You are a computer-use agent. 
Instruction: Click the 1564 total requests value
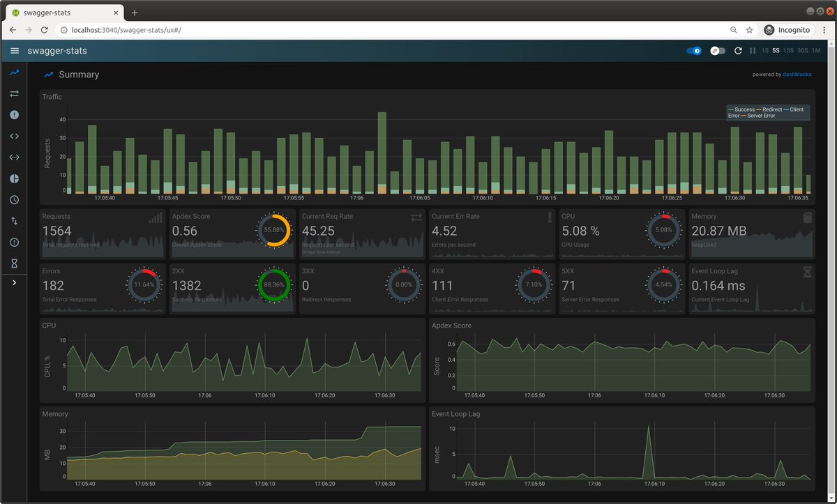pos(57,231)
